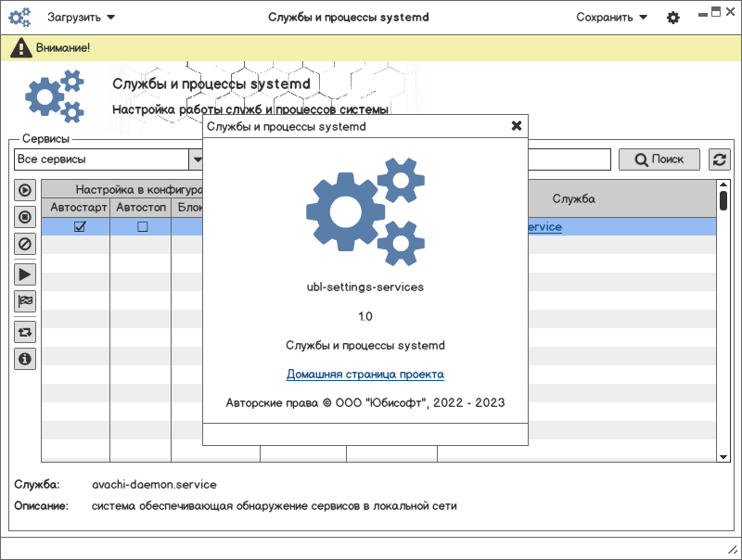Image resolution: width=742 pixels, height=560 pixels.
Task: Click the checkered flag icon in left toolbar
Action: 25,300
